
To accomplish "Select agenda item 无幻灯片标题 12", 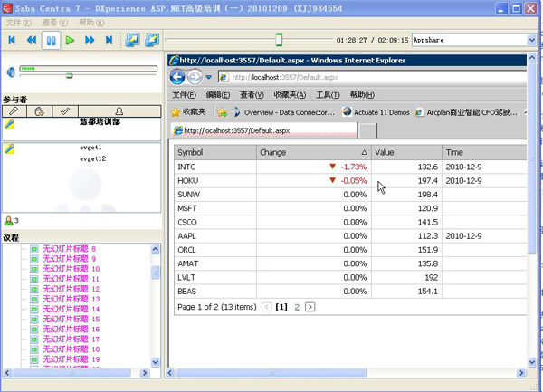I will tap(69, 289).
